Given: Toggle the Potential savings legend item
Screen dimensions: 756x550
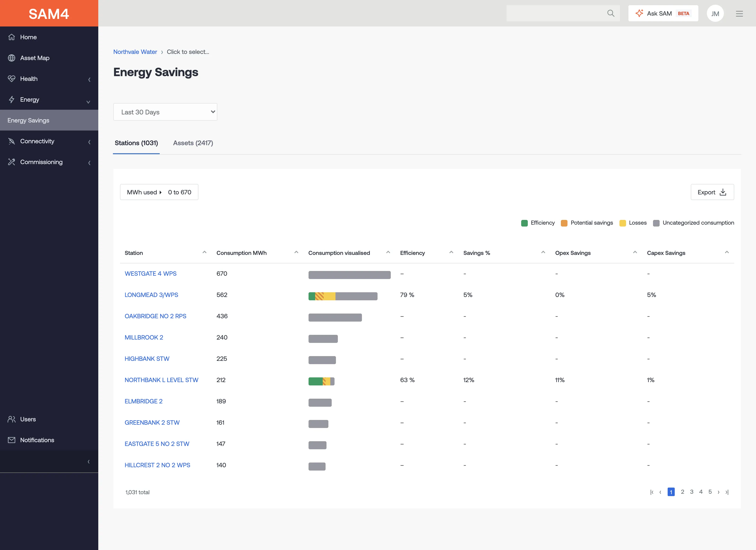Looking at the screenshot, I should (587, 223).
